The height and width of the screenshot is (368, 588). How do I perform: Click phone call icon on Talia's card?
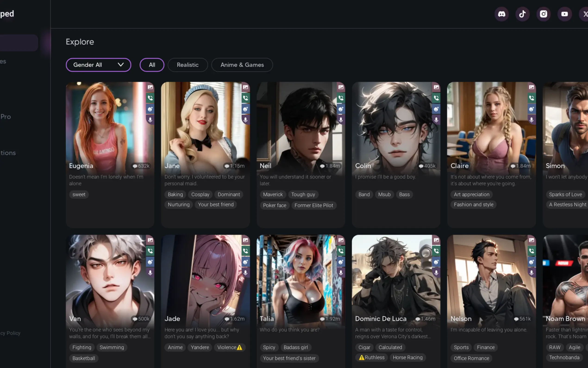[341, 251]
